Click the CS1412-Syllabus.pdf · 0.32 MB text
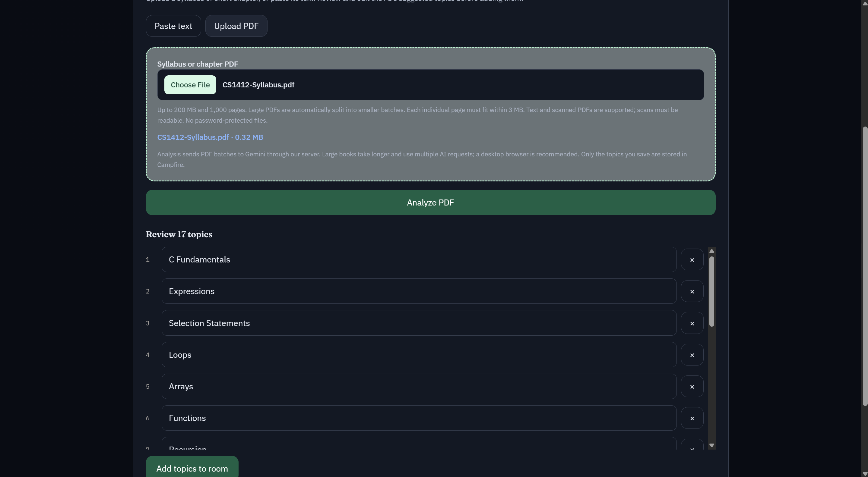 [210, 137]
